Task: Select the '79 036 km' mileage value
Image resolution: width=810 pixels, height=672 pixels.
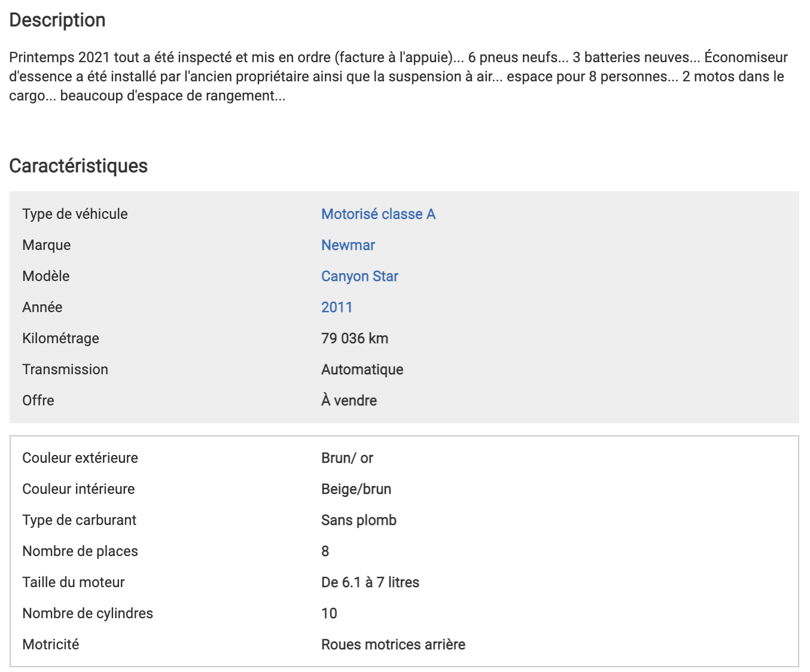Action: click(355, 338)
